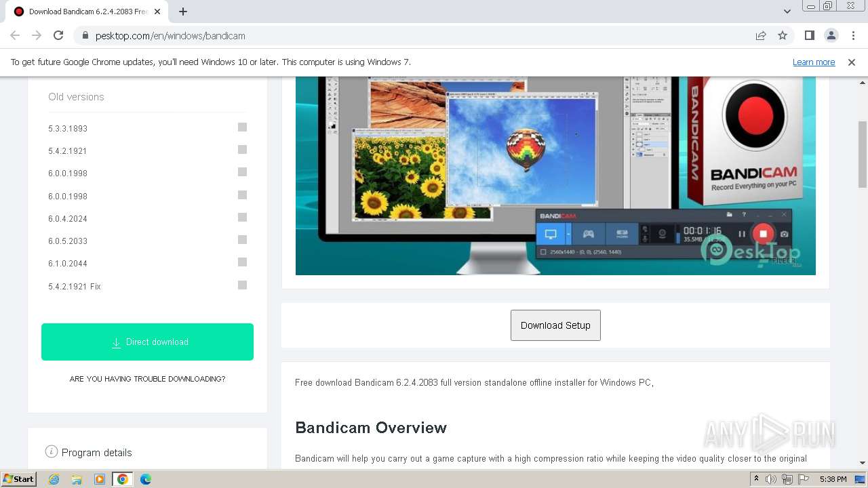Launch Internet Explorer from the taskbar
This screenshot has width=868, height=488.
[54, 479]
